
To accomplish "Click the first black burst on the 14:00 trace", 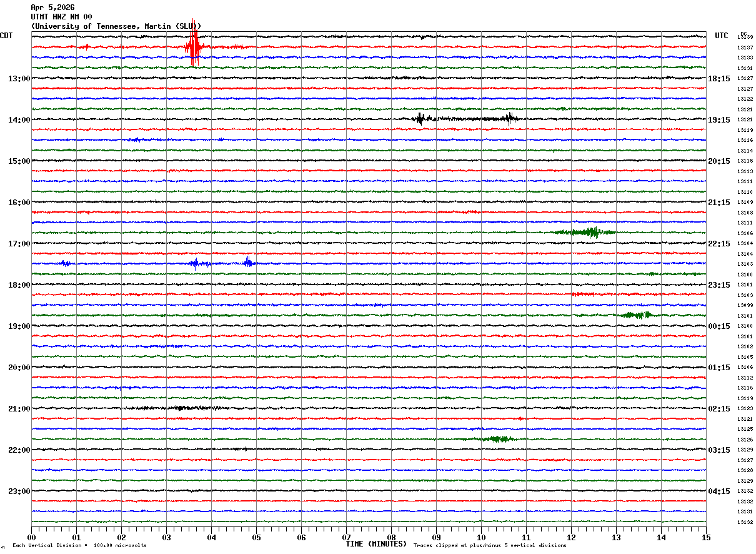I will click(x=420, y=118).
